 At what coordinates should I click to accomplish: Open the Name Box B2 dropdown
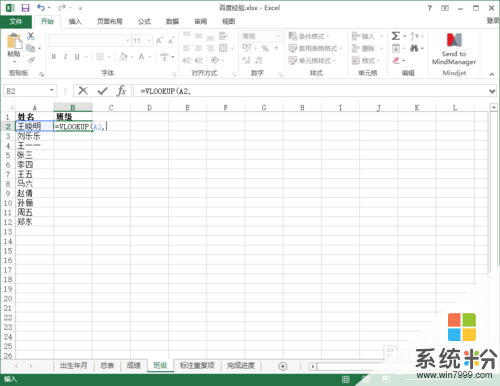click(52, 90)
